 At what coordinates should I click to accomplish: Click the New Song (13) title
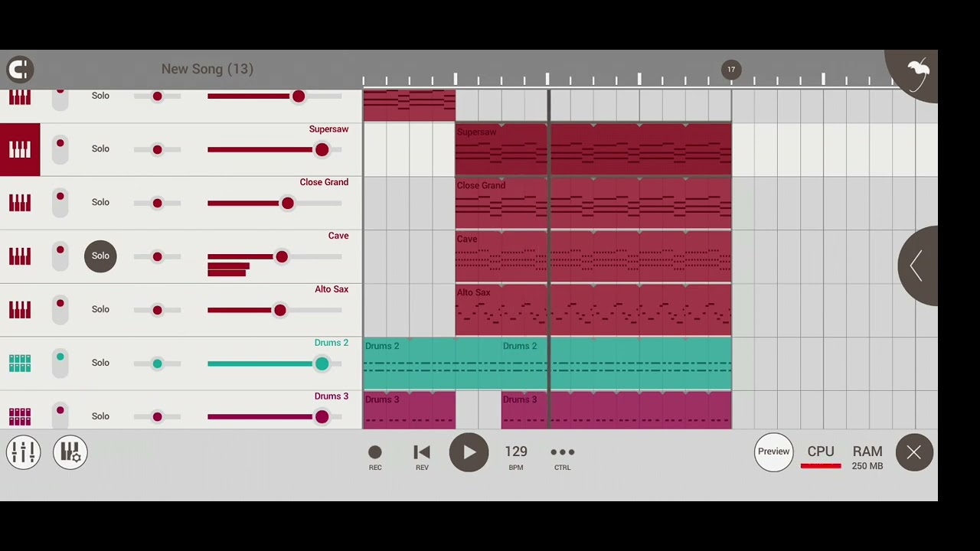pyautogui.click(x=207, y=69)
